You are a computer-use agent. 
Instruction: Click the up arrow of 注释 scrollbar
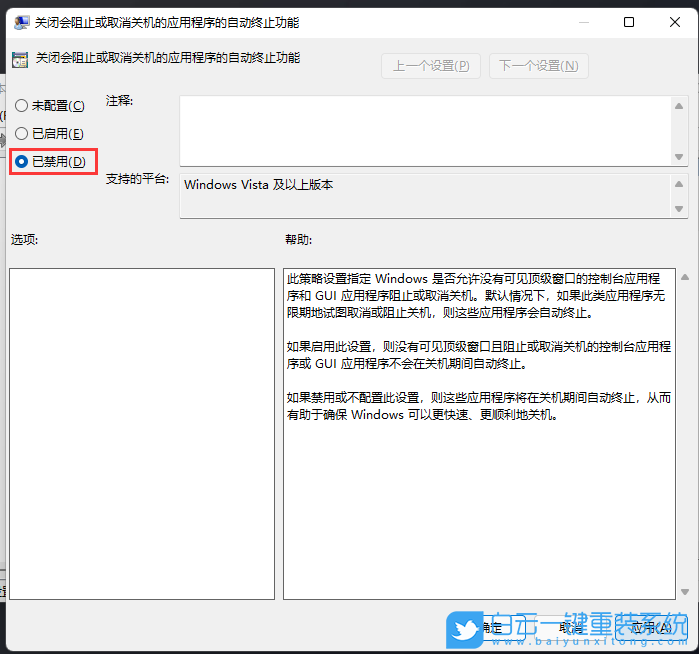pyautogui.click(x=679, y=106)
